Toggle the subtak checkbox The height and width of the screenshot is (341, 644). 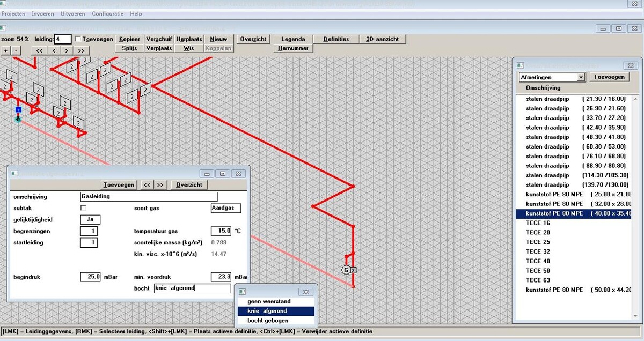[x=83, y=207]
